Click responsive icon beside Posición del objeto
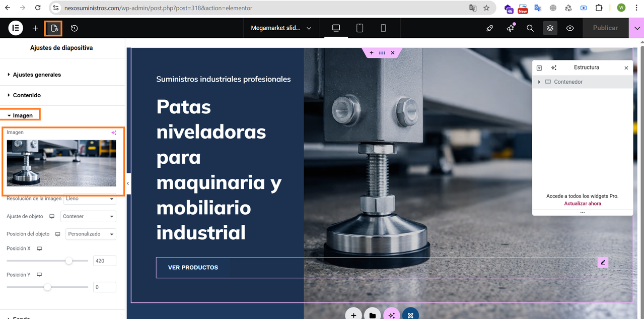 (x=57, y=234)
